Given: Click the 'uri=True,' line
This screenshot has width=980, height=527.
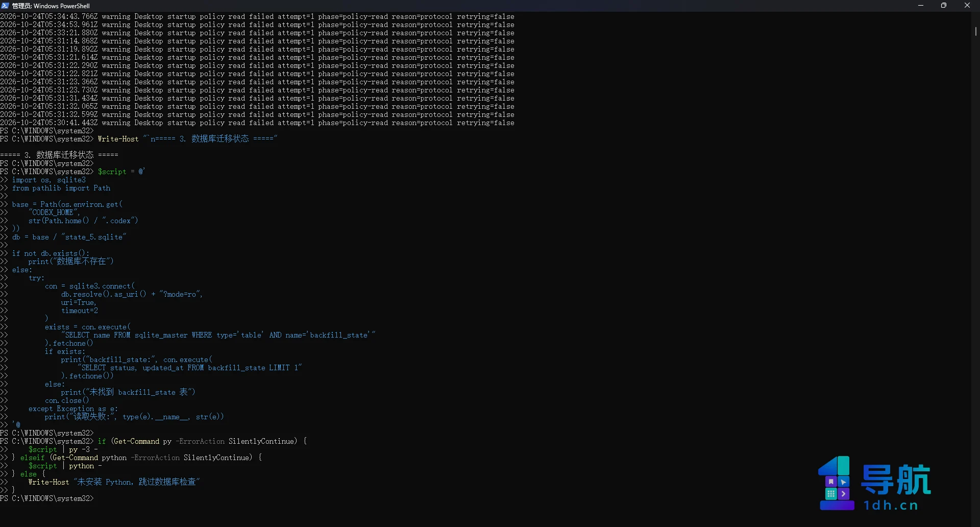Looking at the screenshot, I should 79,303.
